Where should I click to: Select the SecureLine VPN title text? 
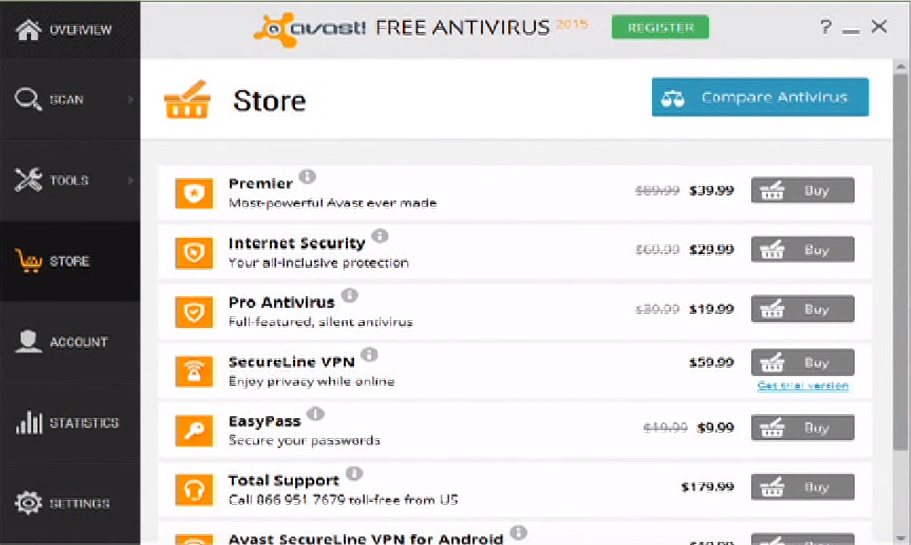[x=291, y=362]
